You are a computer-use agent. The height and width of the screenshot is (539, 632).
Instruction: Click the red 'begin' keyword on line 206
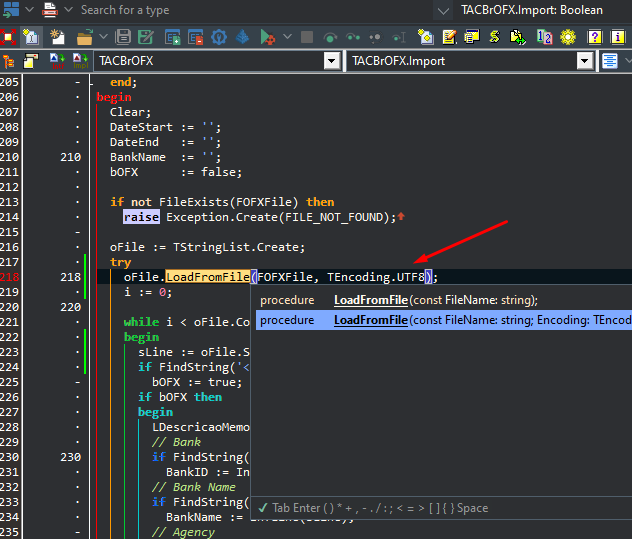click(114, 98)
